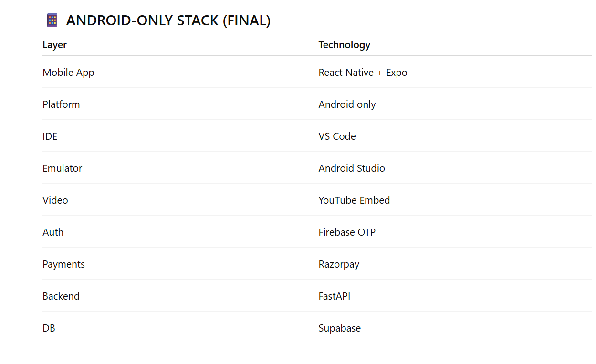Select the Emulator row label
The height and width of the screenshot is (364, 596).
[x=62, y=168]
